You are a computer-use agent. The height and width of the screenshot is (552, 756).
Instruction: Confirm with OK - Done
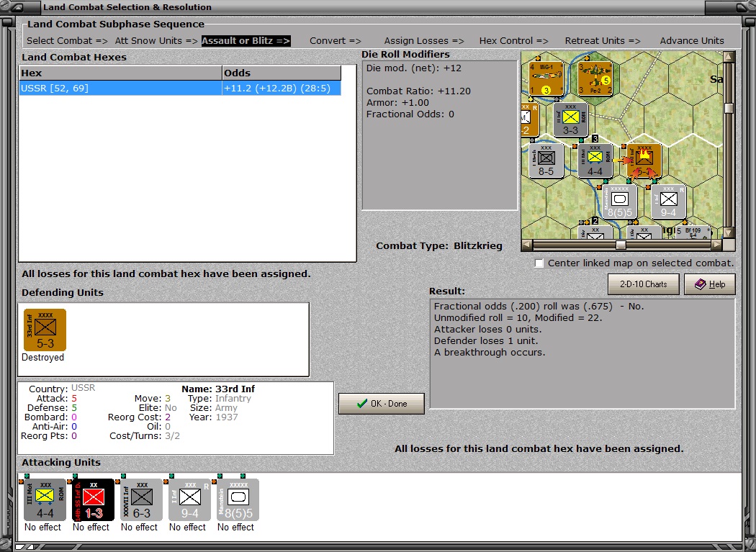(382, 404)
